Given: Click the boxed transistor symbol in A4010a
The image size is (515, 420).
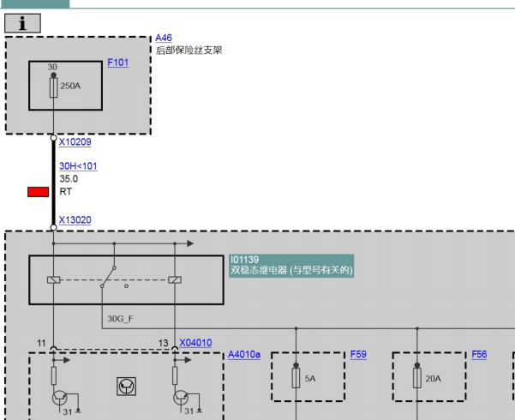Looking at the screenshot, I should (127, 387).
